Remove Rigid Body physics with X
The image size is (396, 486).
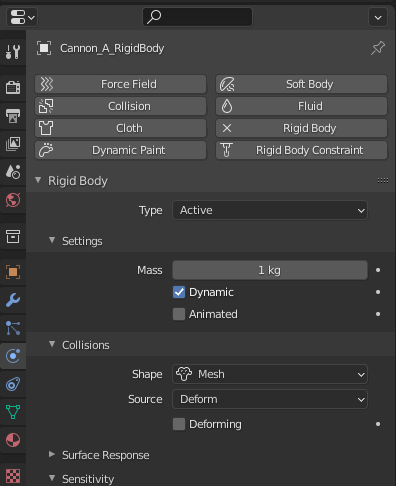[x=301, y=128]
